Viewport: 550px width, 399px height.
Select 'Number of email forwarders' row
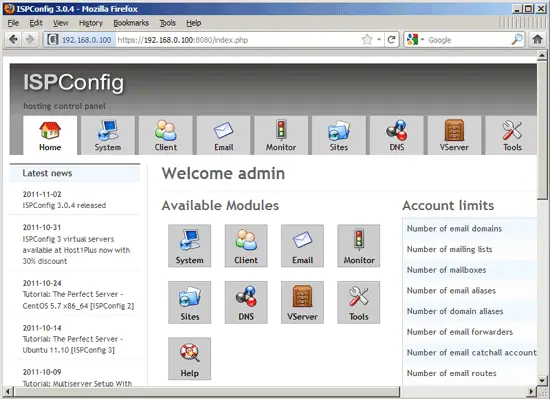point(470,332)
